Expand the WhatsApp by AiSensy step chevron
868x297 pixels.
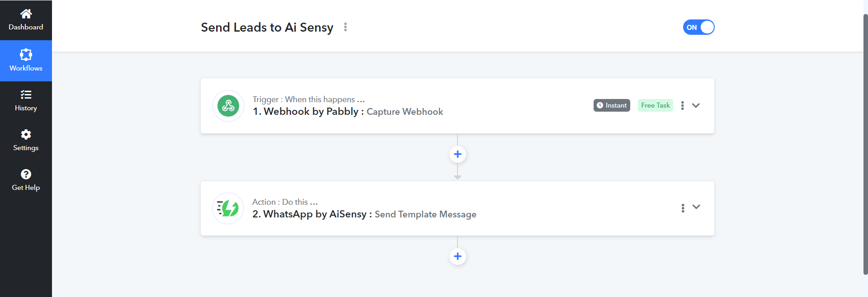696,207
